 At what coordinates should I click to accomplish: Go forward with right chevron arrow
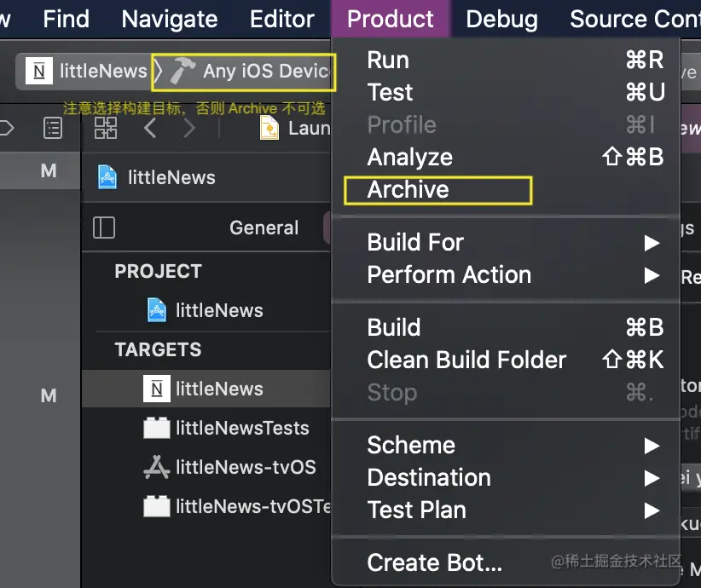[x=189, y=128]
